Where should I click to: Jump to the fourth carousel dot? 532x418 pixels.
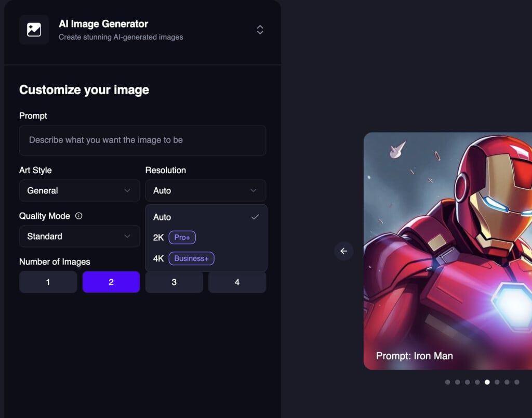point(477,382)
